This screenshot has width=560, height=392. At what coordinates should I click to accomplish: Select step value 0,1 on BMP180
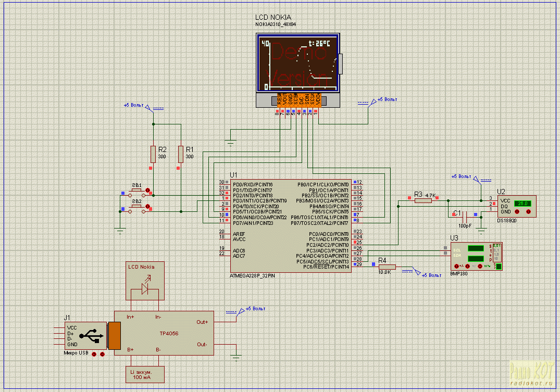496,250
